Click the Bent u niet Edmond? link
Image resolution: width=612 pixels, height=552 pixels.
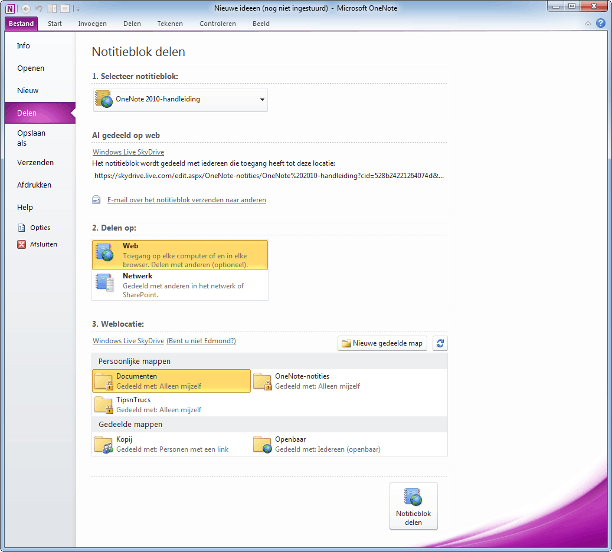(x=201, y=341)
